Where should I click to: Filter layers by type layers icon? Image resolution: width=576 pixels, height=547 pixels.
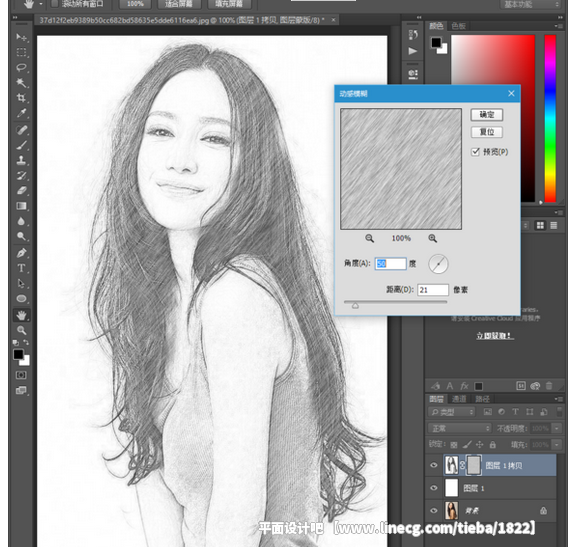coord(515,412)
